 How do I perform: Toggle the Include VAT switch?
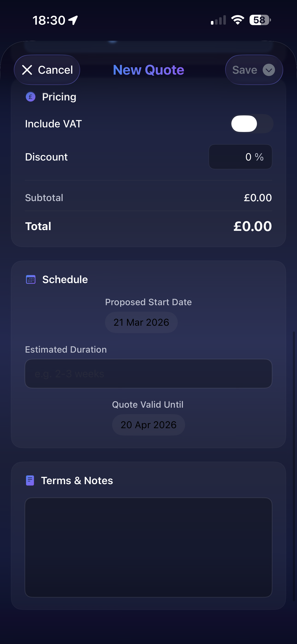[x=251, y=124]
